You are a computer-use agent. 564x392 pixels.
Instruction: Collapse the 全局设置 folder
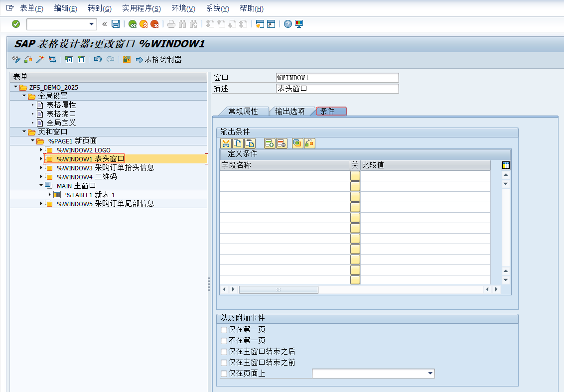(x=24, y=96)
